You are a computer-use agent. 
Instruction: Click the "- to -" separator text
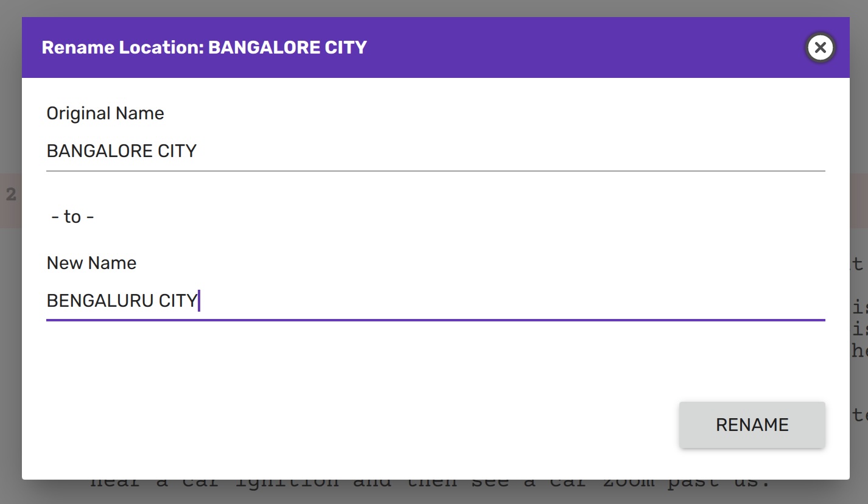[72, 217]
